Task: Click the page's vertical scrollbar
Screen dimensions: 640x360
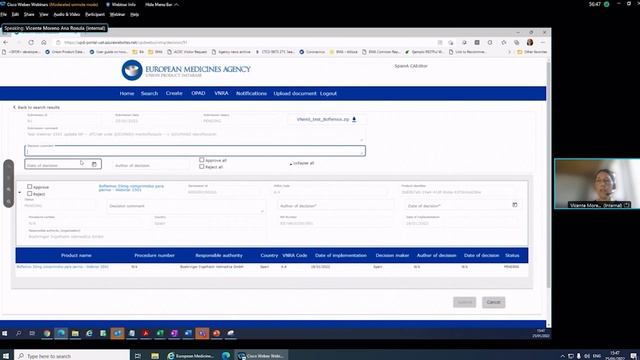Action: (549, 176)
